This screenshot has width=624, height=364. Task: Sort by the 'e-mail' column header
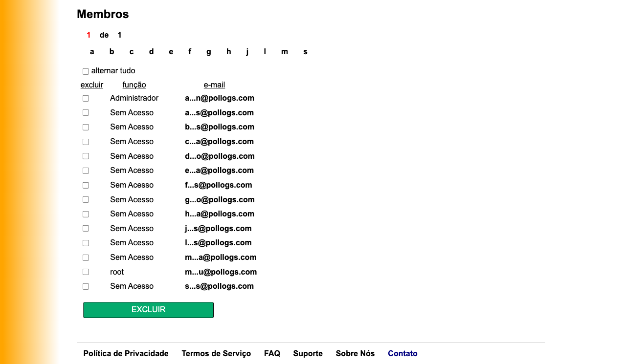click(x=214, y=85)
